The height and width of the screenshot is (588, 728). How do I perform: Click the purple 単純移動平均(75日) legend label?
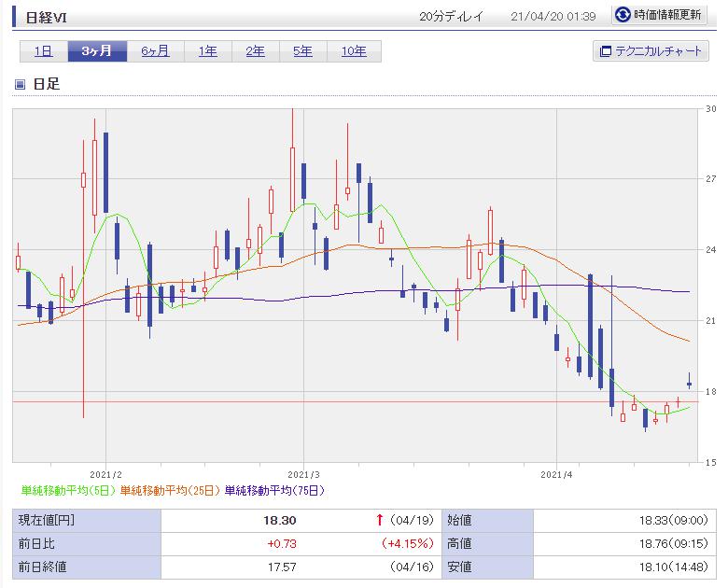[x=274, y=490]
